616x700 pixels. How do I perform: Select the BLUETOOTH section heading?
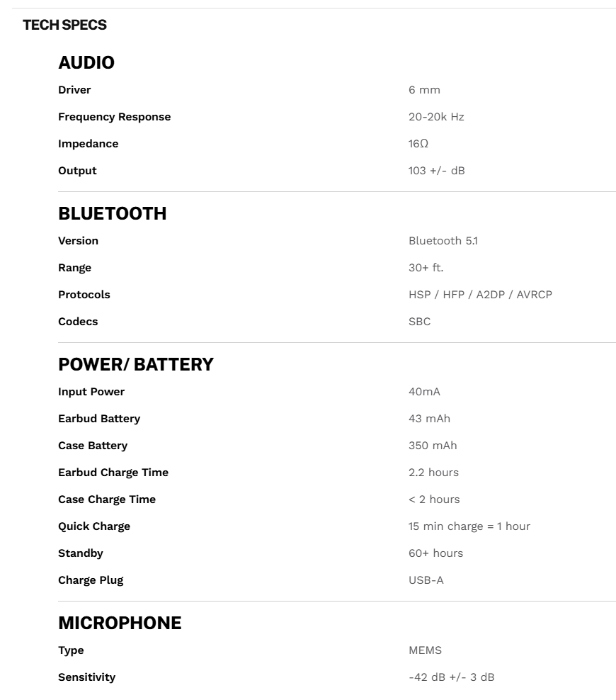[x=112, y=214]
